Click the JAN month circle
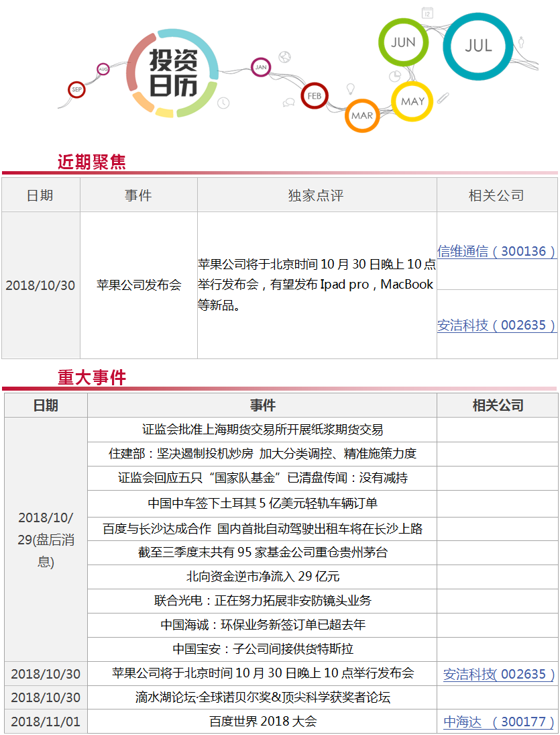This screenshot has width=560, height=735. [x=261, y=67]
